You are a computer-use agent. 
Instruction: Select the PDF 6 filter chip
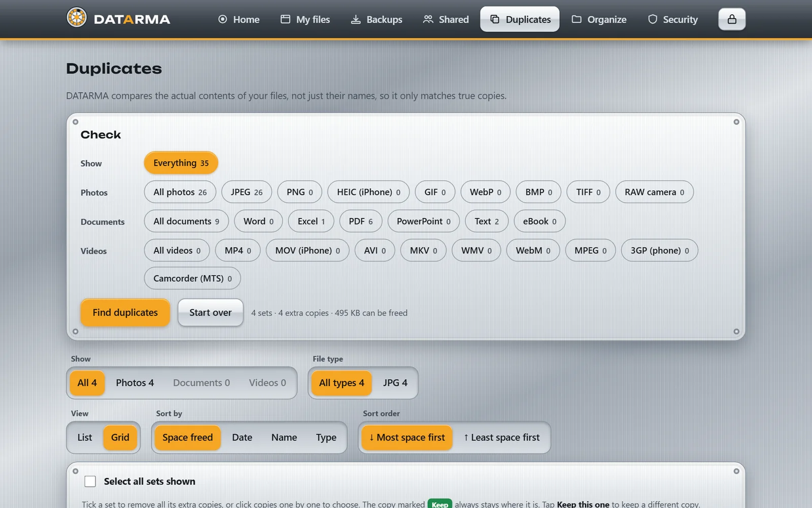(361, 221)
